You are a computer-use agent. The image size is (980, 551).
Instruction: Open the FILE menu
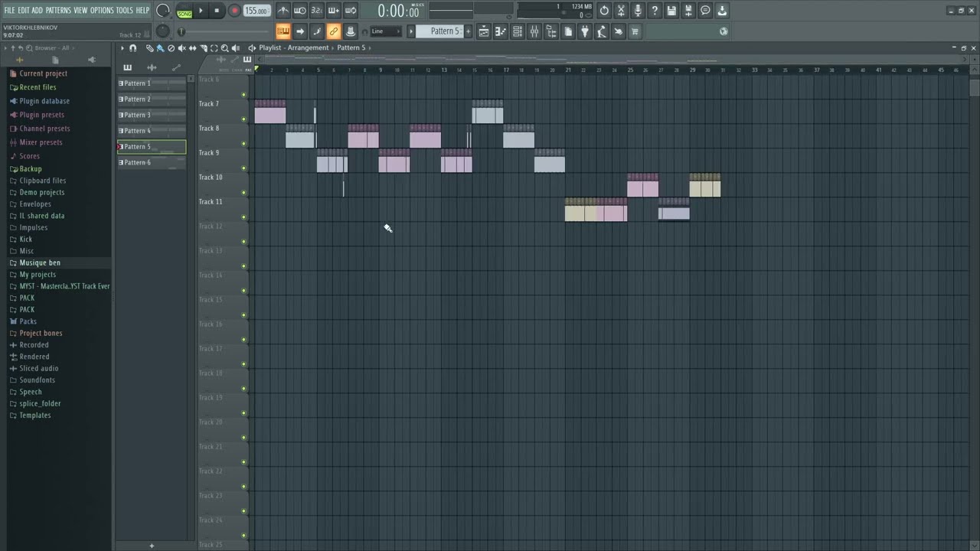[9, 11]
